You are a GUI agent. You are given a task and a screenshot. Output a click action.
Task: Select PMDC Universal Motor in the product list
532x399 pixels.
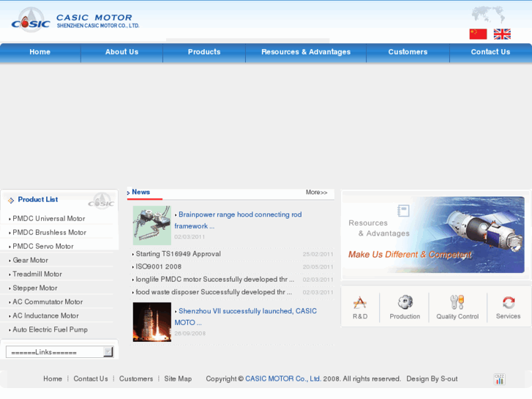point(49,219)
